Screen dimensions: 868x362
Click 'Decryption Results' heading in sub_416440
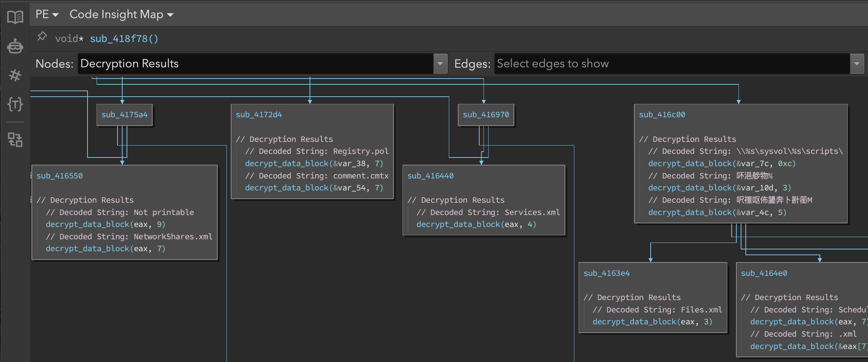[456, 200]
